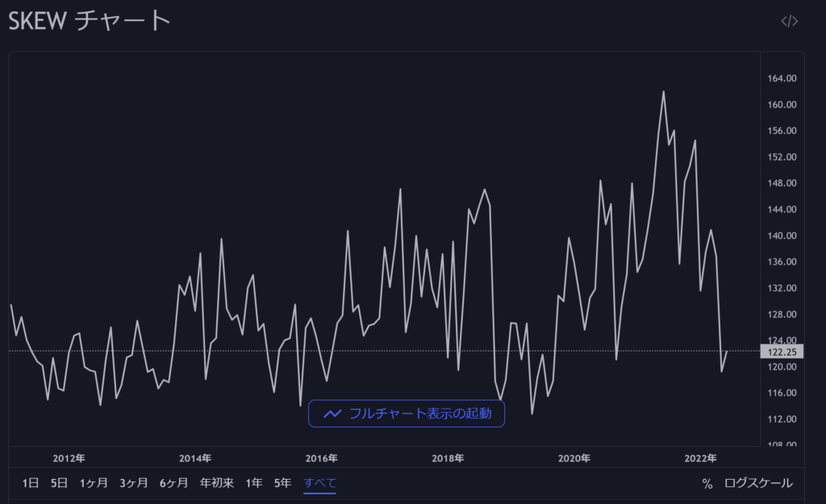Click the embed code icon
826x504 pixels.
point(789,22)
